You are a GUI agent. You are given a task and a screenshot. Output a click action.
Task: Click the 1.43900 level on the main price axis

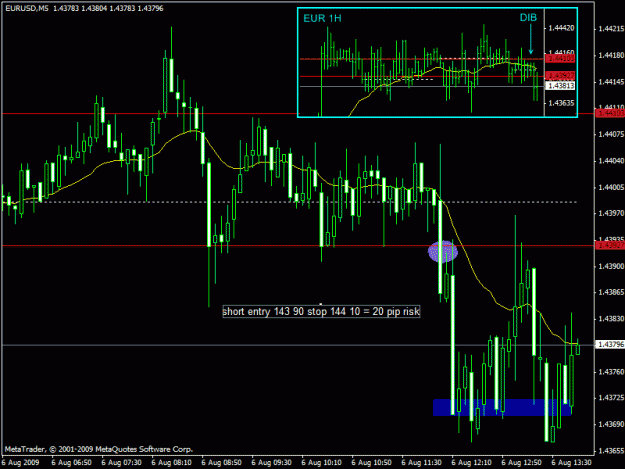611,266
